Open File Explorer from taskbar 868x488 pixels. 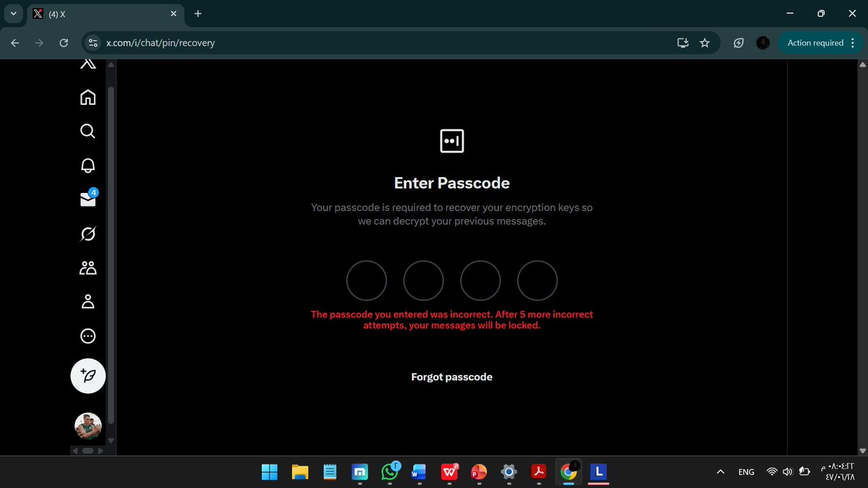(300, 472)
